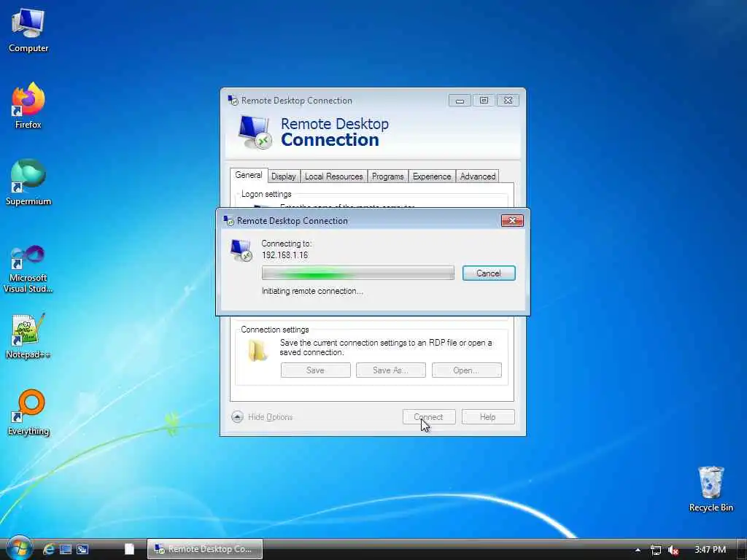Collapse options with Hide Options arrow
Screen dimensions: 747x560
[x=237, y=416]
